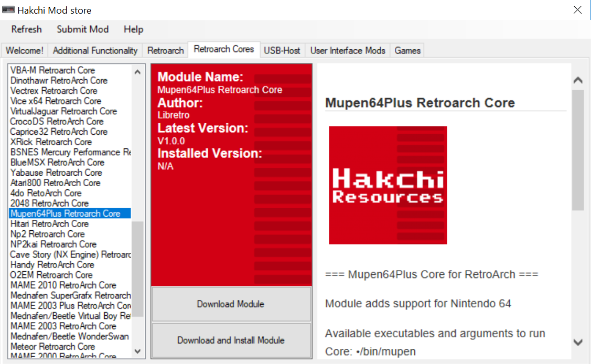Switch to the USB-Host tab
The image size is (591, 364).
[x=282, y=50]
